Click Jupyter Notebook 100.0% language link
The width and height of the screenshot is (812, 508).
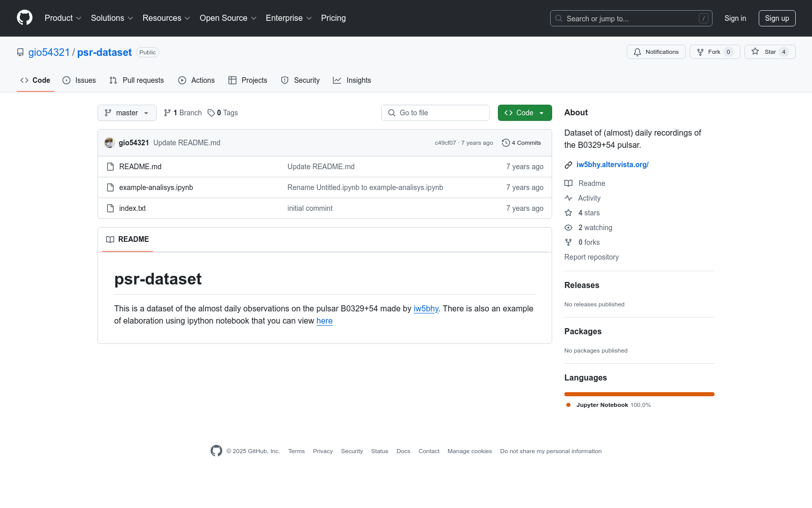tap(608, 405)
